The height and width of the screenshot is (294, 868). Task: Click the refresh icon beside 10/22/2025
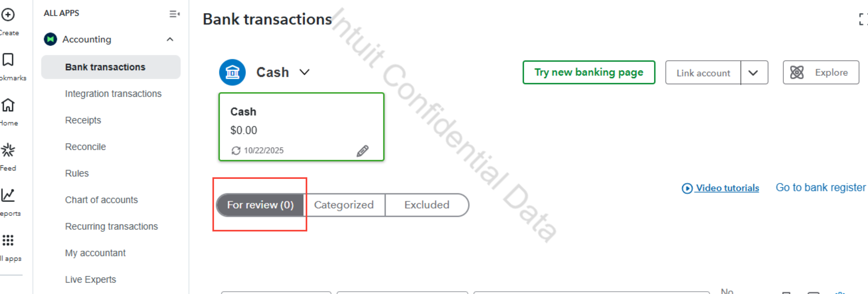click(236, 151)
